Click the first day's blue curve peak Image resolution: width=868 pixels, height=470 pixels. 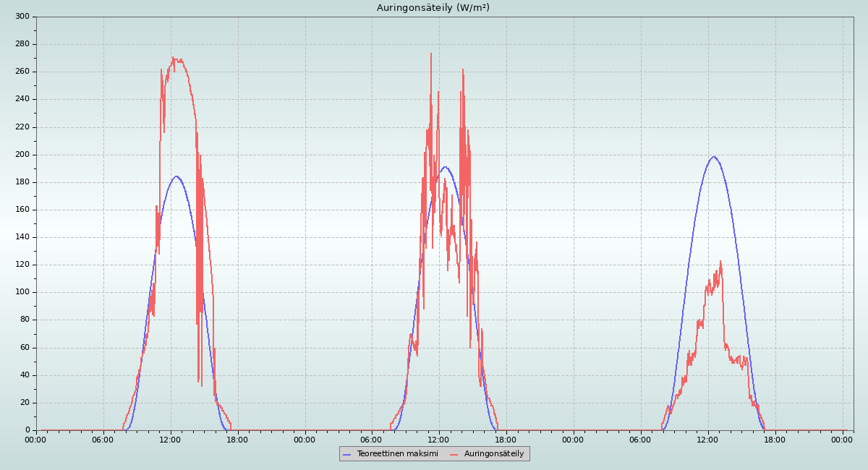pyautogui.click(x=176, y=176)
